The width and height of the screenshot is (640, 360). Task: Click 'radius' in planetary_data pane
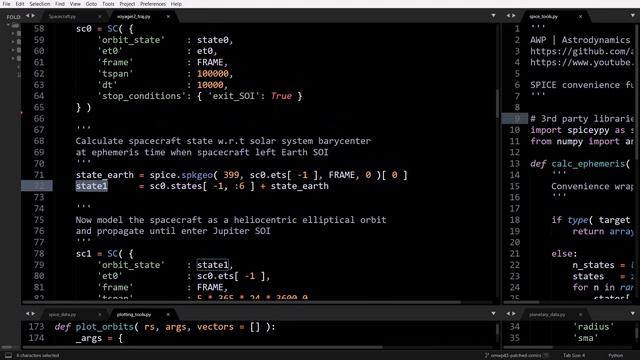coord(594,327)
